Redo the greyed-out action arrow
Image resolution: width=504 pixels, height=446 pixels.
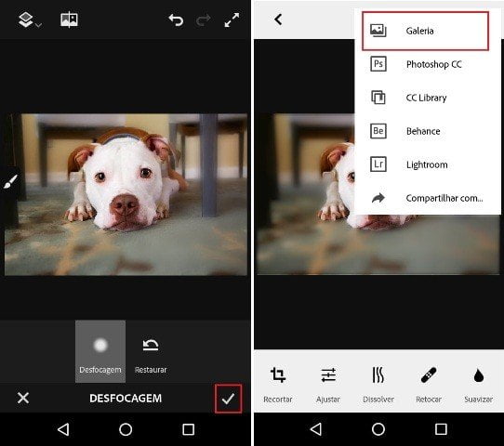[x=204, y=20]
